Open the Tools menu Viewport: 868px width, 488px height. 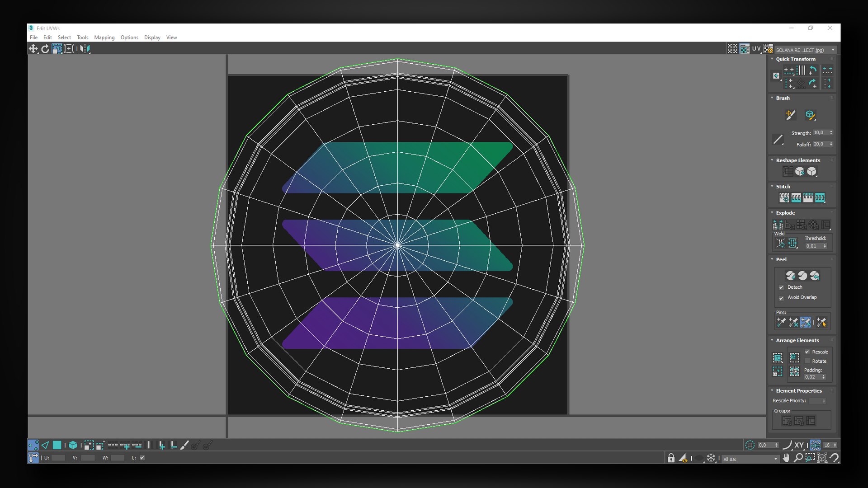(x=82, y=38)
